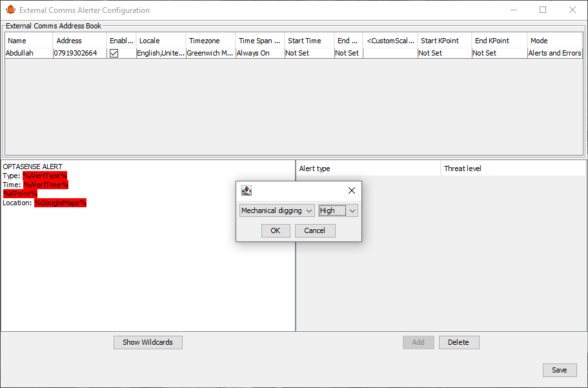588x388 pixels.
Task: Click the Mode column header
Action: 554,41
